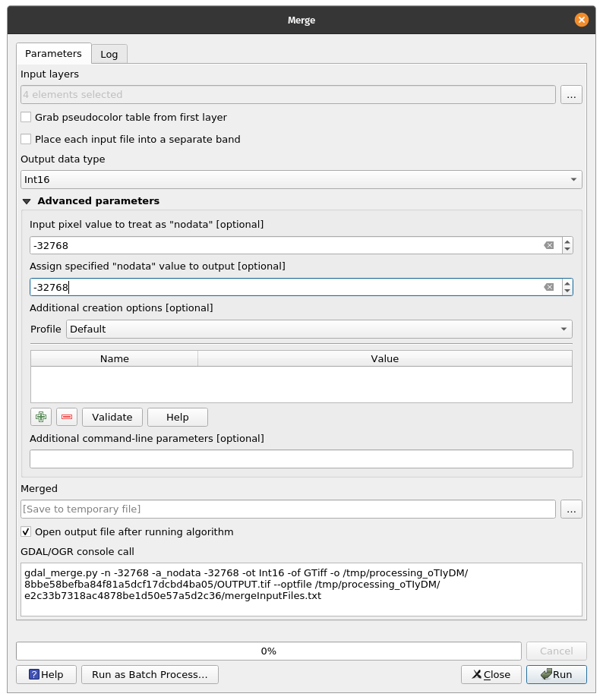This screenshot has height=700, width=603.
Task: Browse Merged output location ellipsis button
Action: [x=571, y=509]
